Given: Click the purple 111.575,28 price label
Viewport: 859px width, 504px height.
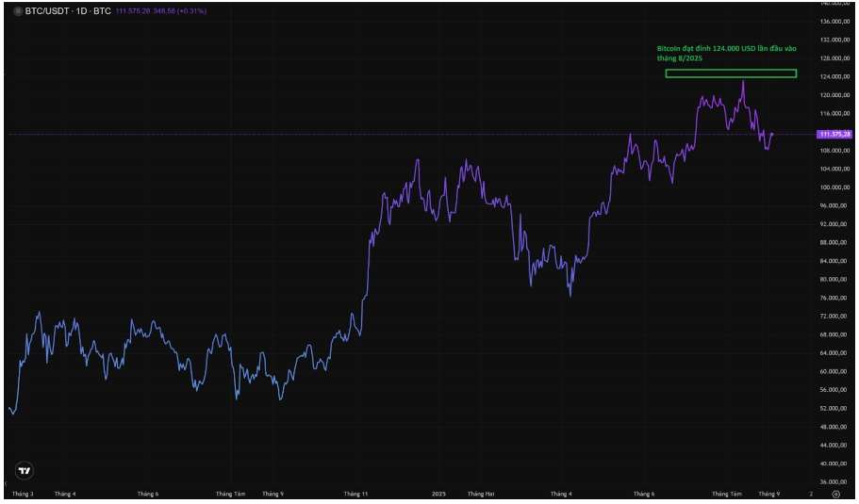Looking at the screenshot, I should (x=835, y=135).
